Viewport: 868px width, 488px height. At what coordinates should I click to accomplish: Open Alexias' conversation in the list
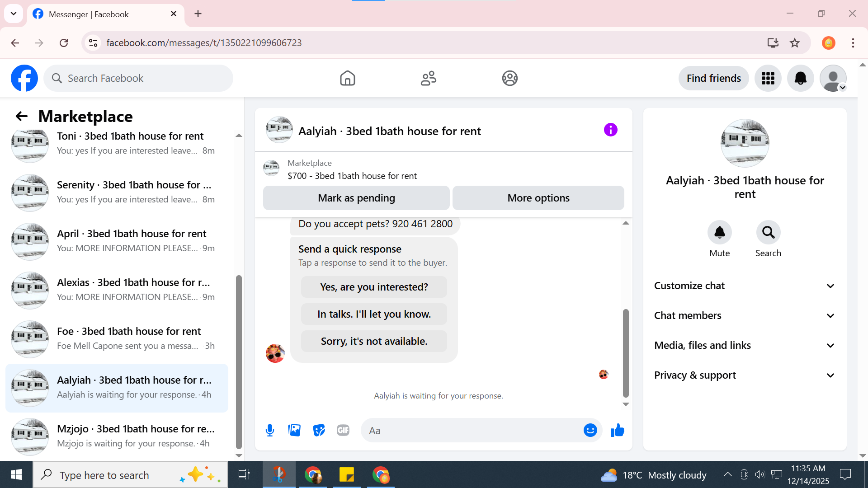click(117, 290)
